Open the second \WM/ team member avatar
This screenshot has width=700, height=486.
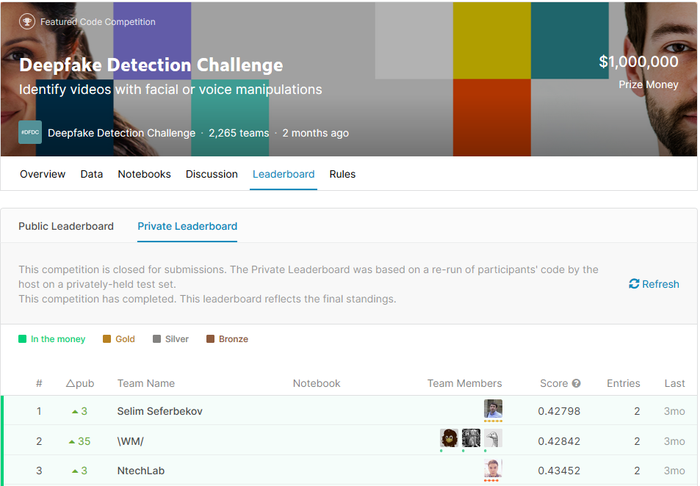[x=471, y=438]
